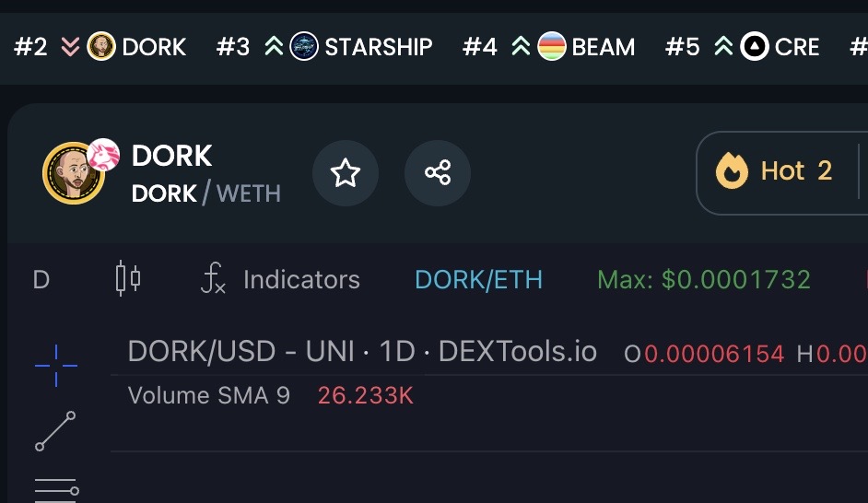Viewport: 868px width, 503px height.
Task: Click the CRE coin icon in the ticker
Action: pos(755,46)
